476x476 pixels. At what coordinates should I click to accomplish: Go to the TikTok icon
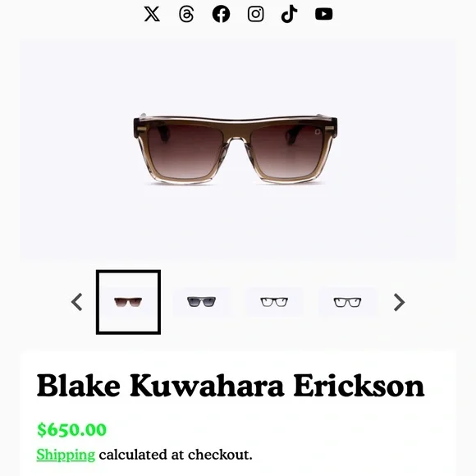click(289, 14)
